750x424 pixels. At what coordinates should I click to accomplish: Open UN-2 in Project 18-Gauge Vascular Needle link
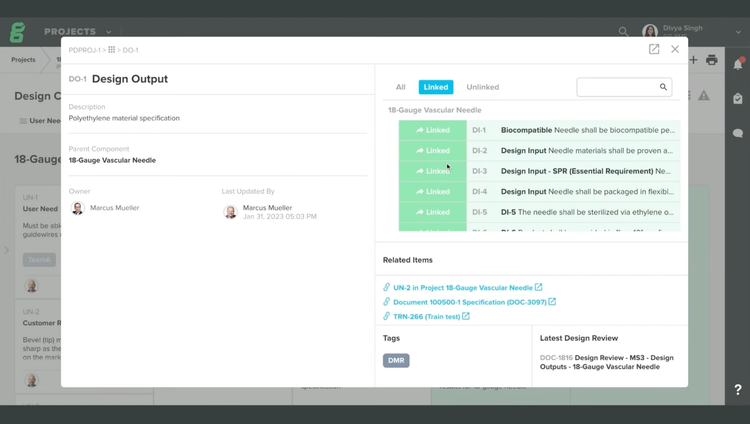(463, 288)
